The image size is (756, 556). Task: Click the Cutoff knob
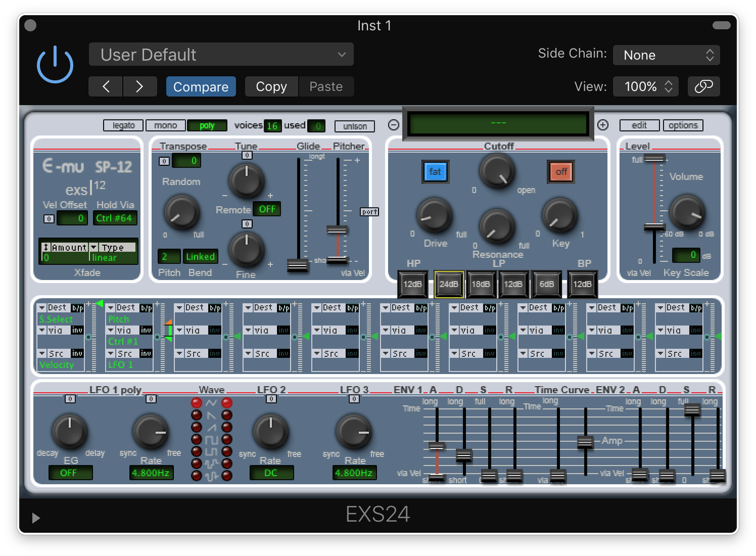[x=497, y=171]
